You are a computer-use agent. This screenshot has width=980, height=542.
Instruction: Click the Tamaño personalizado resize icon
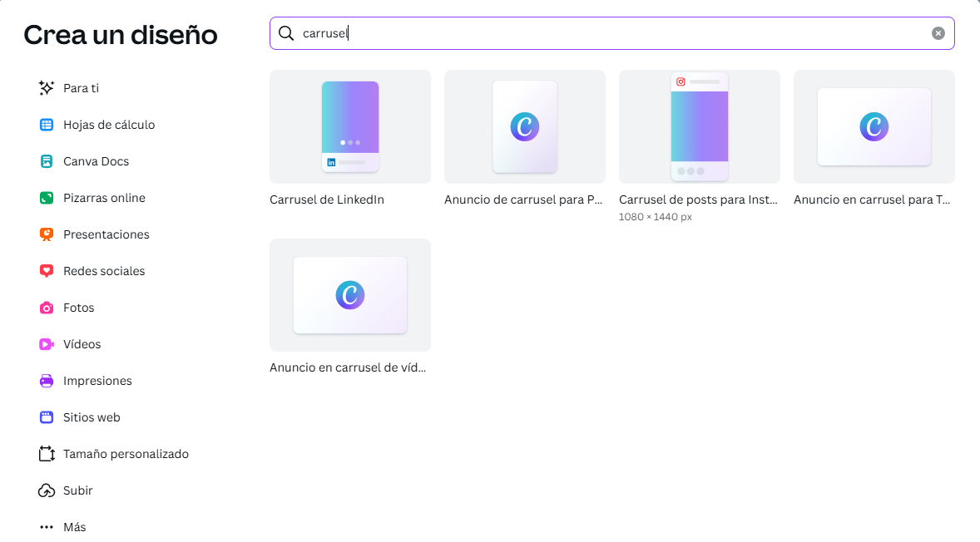coord(47,453)
